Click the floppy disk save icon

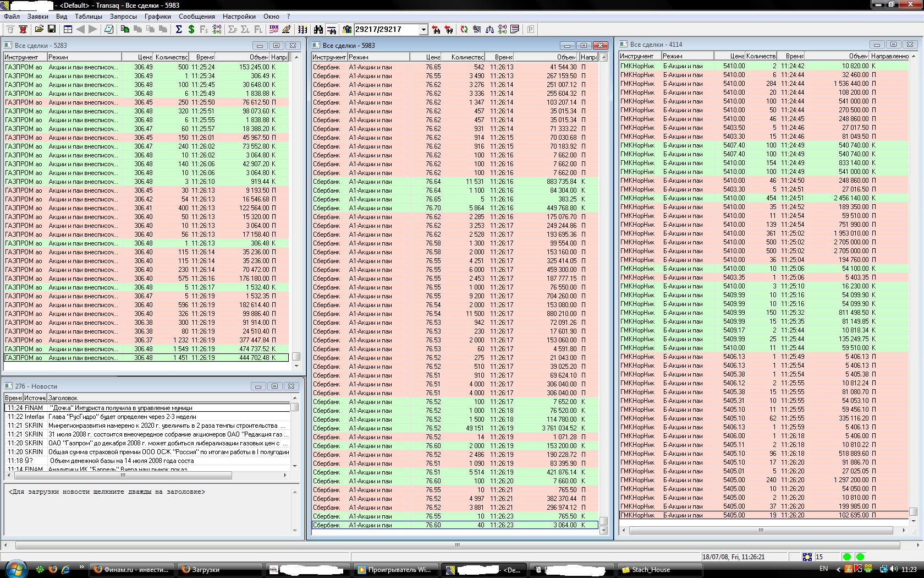tap(52, 29)
